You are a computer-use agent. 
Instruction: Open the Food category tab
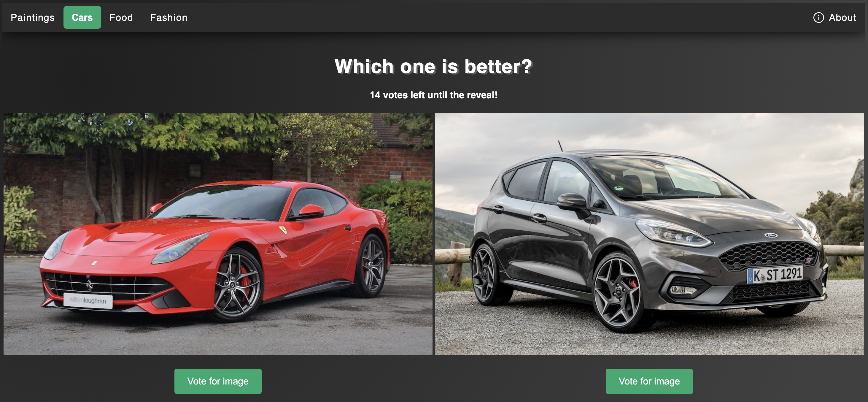(121, 18)
